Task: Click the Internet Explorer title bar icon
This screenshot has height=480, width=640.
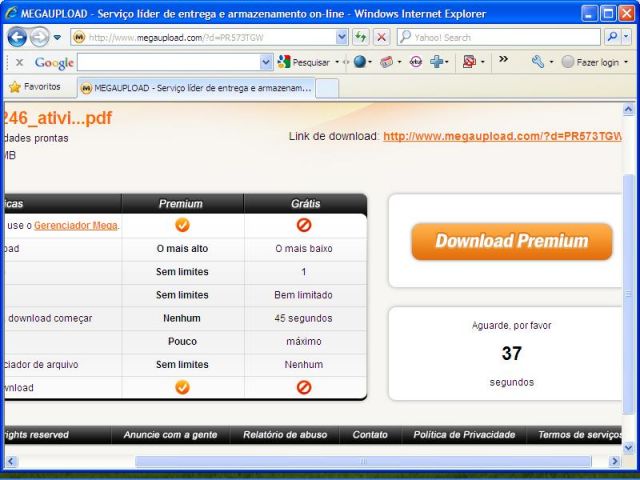Action: point(11,13)
